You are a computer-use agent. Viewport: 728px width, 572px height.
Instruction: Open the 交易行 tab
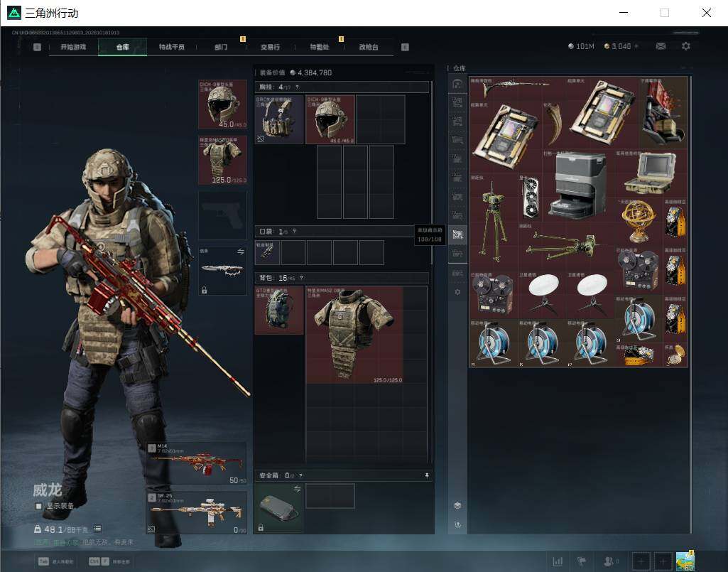click(270, 47)
